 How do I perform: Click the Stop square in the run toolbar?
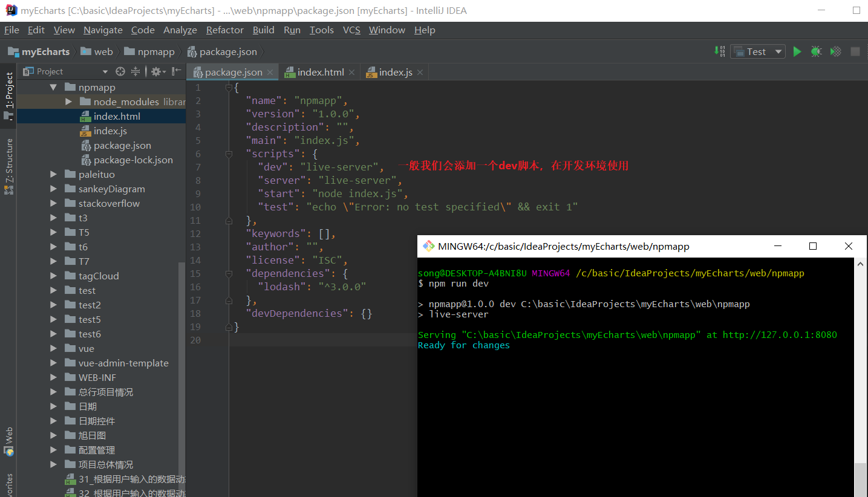click(855, 52)
